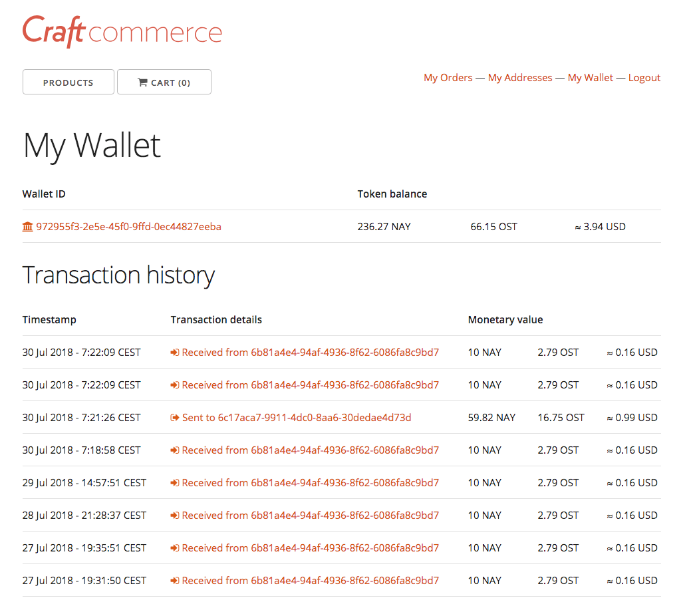Open wallet ID 972955f3-2e5e-45f0-9ffd-0ec44827eeba link
The image size is (687, 616).
[128, 226]
